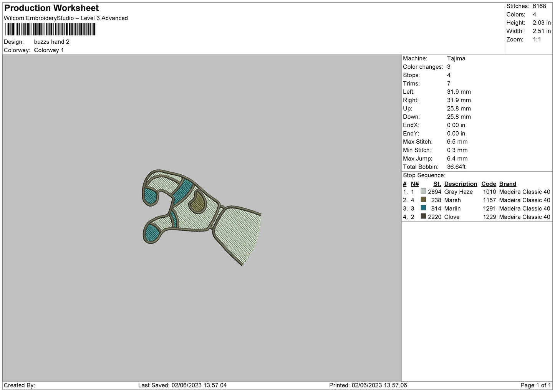Select the Marlin description text
The height and width of the screenshot is (392, 555).
[452, 209]
